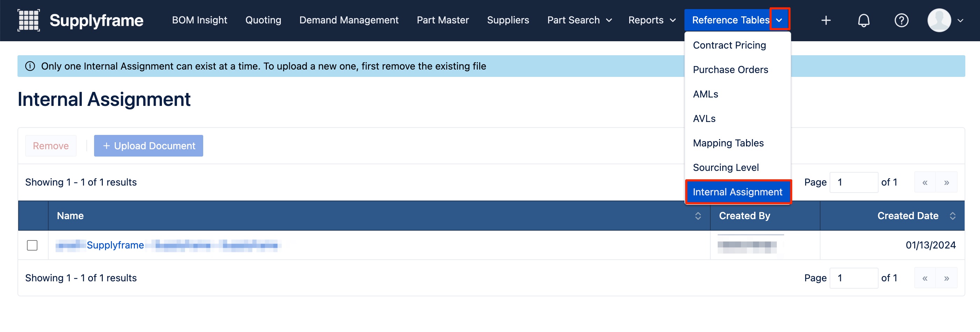Click the info icon in the blue banner
The height and width of the screenshot is (332, 980).
30,66
